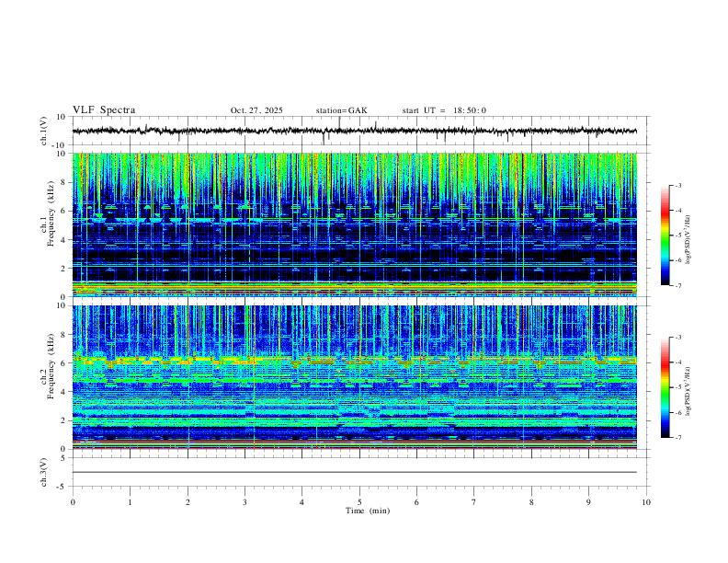728x563 pixels.
Task: Click the "10" tick on the time axis
Action: [646, 502]
